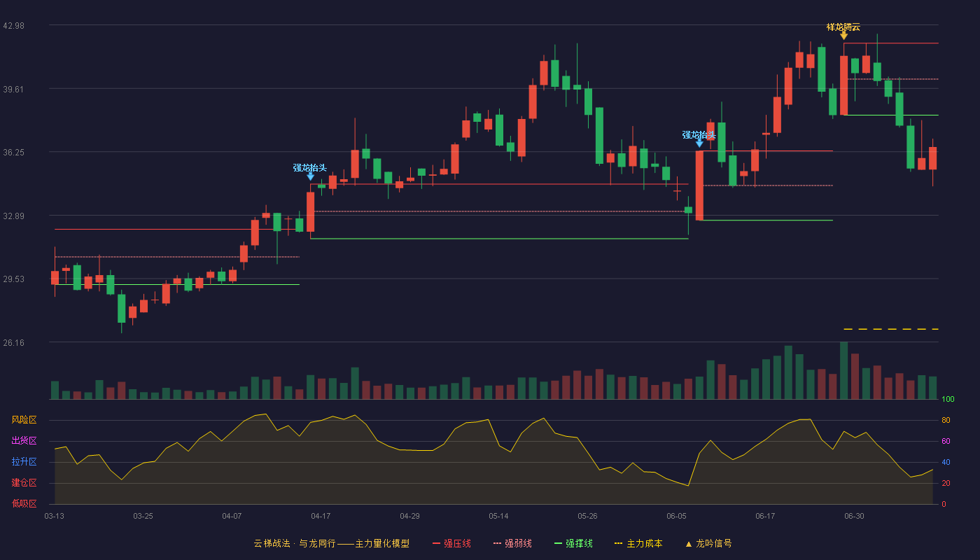Viewport: 980px width, 560px height.
Task: Select the 建仓区 zone label
Action: (x=24, y=483)
